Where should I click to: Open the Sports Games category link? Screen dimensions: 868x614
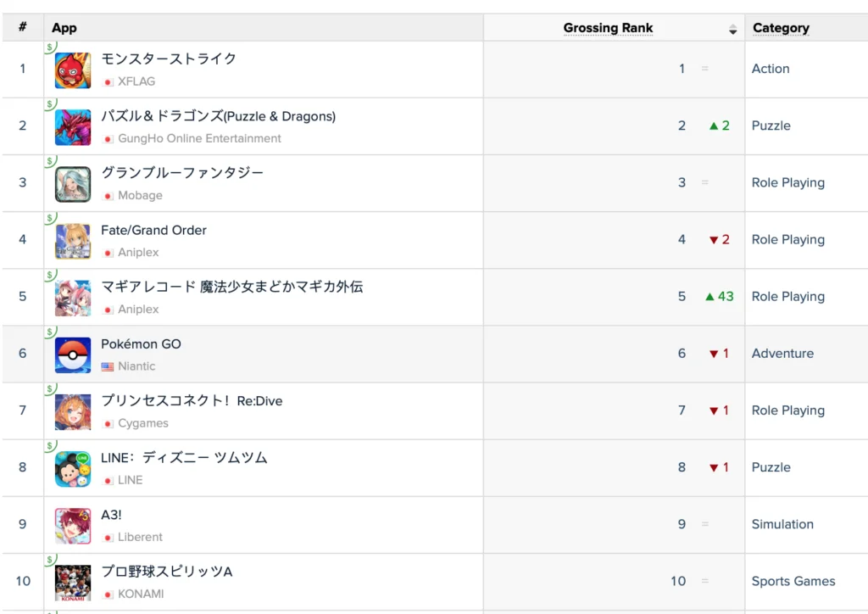coord(793,581)
